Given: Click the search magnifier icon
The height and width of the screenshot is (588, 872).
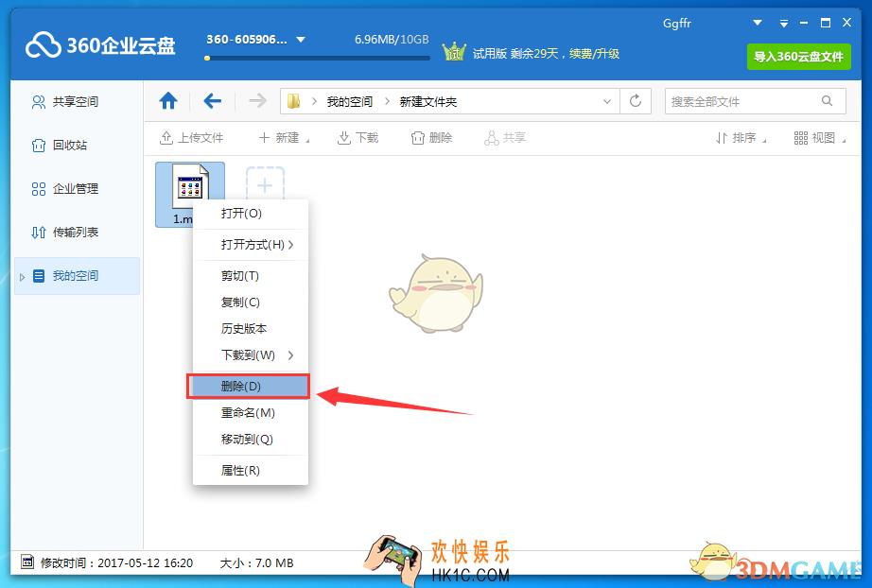Looking at the screenshot, I should pos(827,100).
